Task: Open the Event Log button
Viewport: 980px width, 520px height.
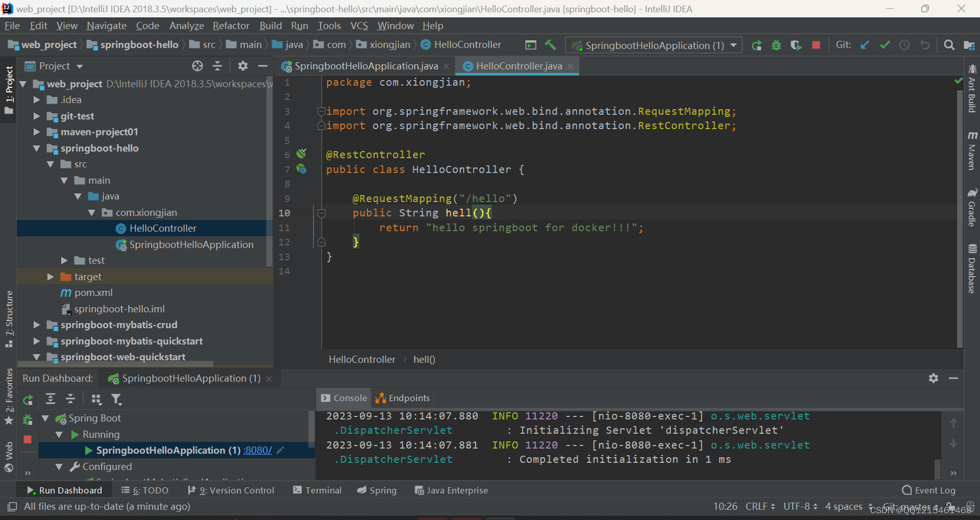Action: click(929, 490)
